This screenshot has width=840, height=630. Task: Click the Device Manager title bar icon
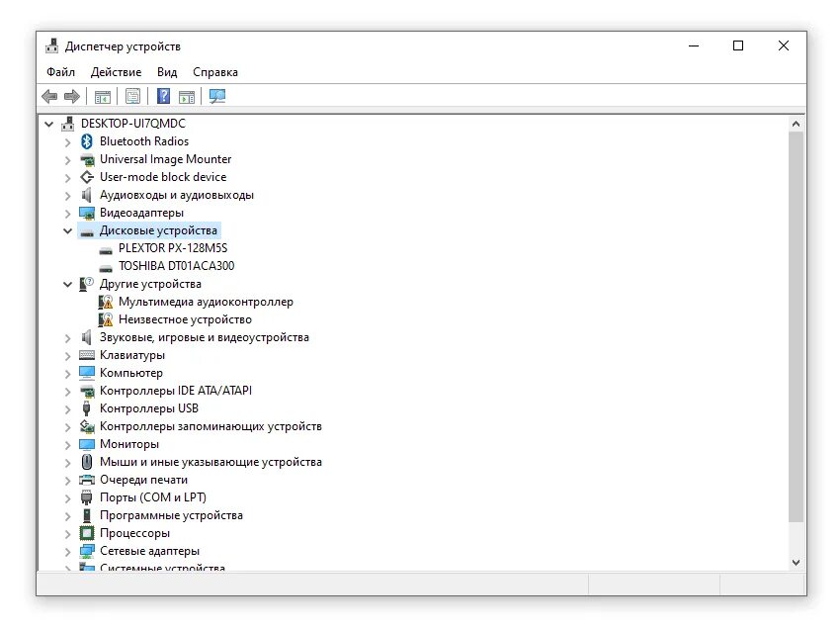pyautogui.click(x=52, y=46)
